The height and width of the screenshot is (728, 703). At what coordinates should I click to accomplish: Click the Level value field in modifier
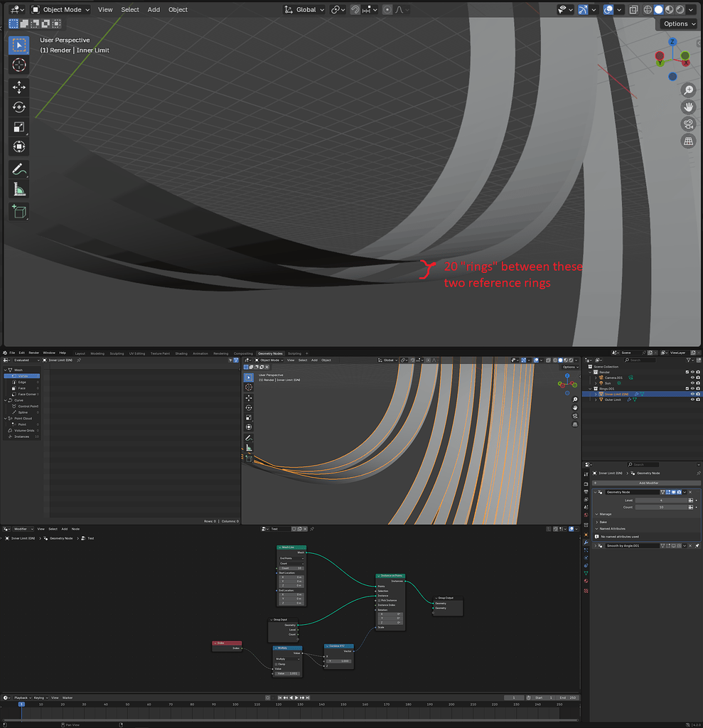[661, 500]
